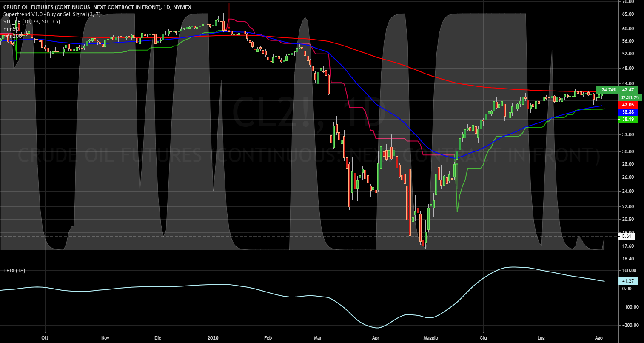Click the mm200 indicator label
Viewport: 644px width, 343px height.
(12, 36)
